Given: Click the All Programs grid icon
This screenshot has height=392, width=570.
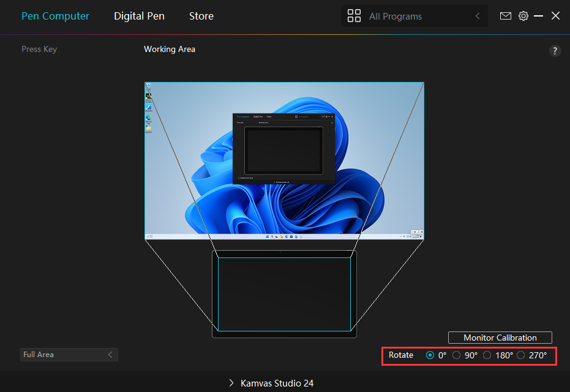Looking at the screenshot, I should pyautogui.click(x=354, y=17).
